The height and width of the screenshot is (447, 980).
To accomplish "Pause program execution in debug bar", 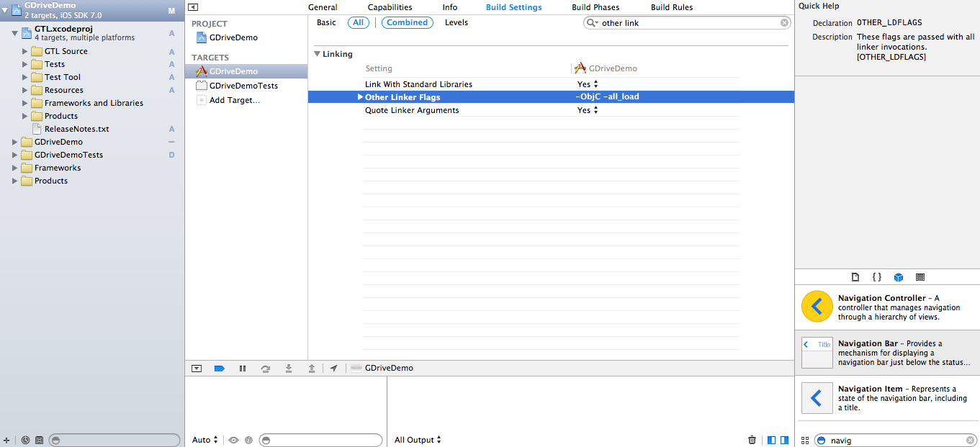I will [243, 368].
